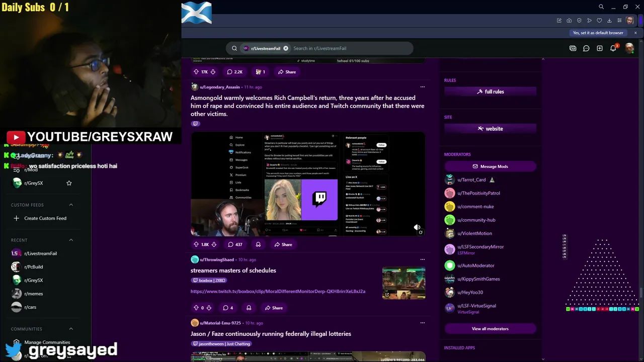Share the streamers masters of schedules post
644x362 pixels.
(x=274, y=308)
